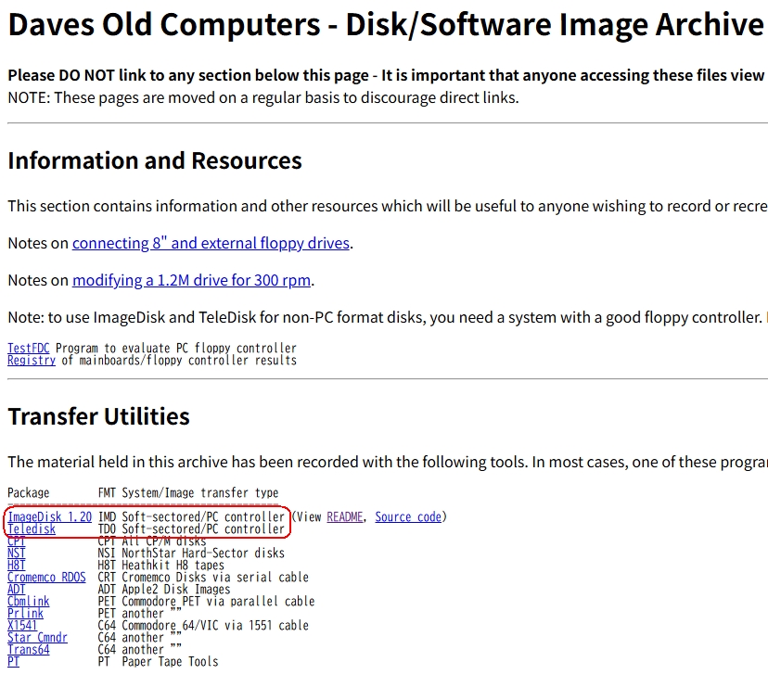
Task: Click the Information and Resources heading
Action: 155,160
